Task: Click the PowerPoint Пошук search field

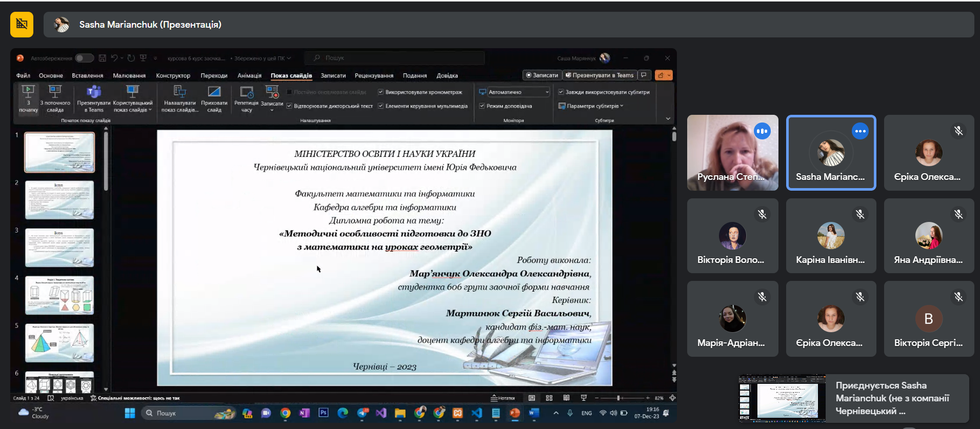Action: coord(394,58)
